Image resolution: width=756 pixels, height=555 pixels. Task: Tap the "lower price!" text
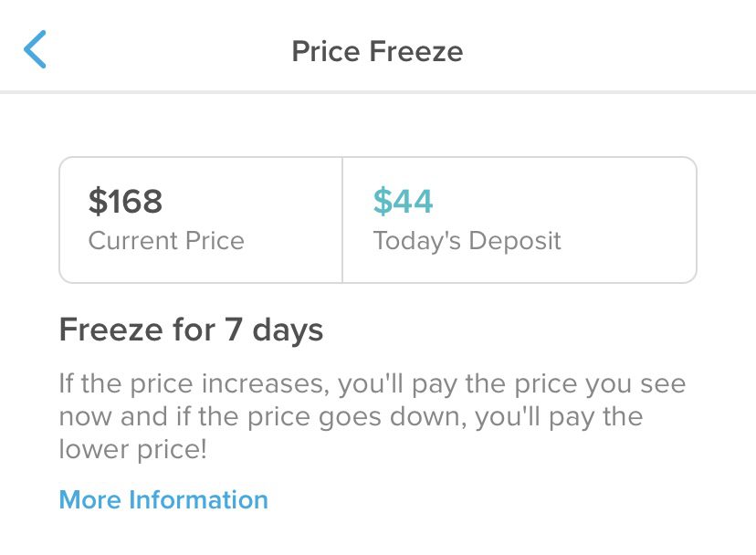point(133,450)
